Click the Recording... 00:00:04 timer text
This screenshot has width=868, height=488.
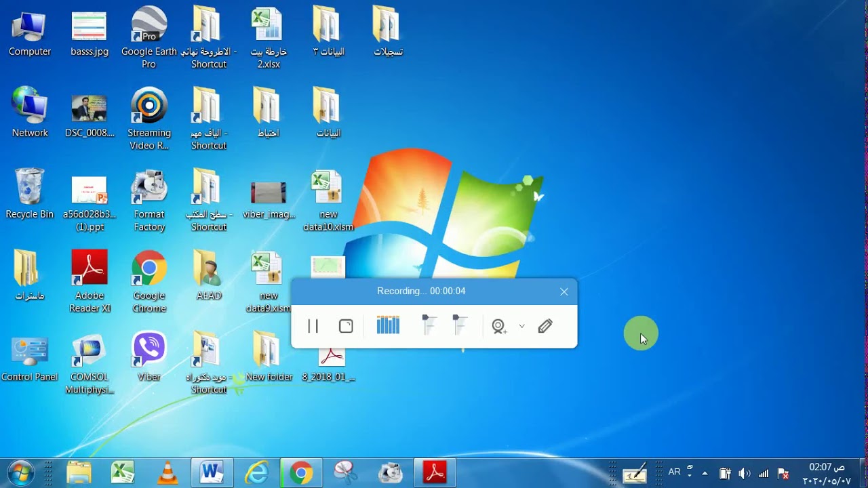421,291
